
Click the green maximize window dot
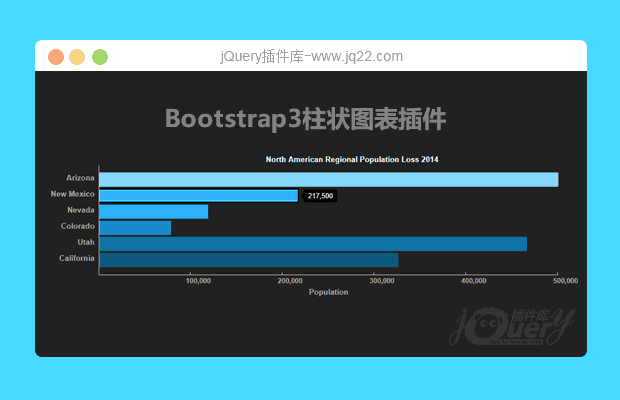pos(100,57)
